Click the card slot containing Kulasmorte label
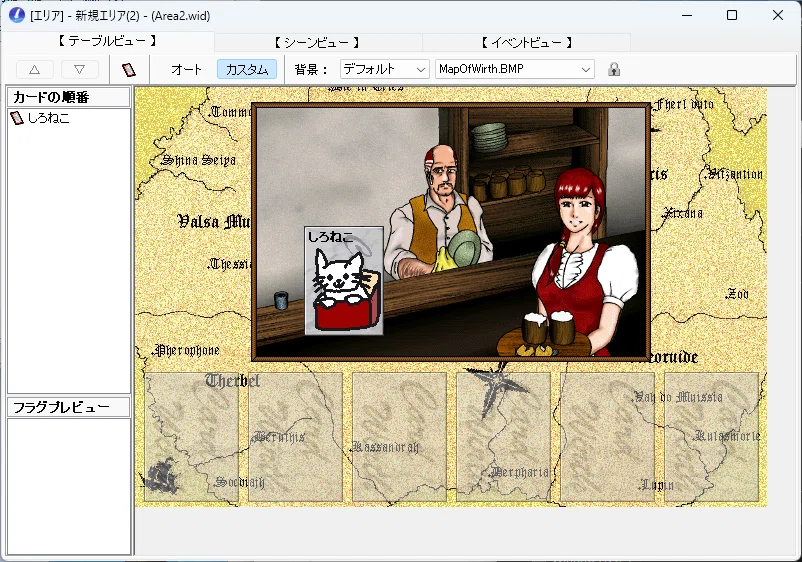The width and height of the screenshot is (802, 562). coord(711,437)
